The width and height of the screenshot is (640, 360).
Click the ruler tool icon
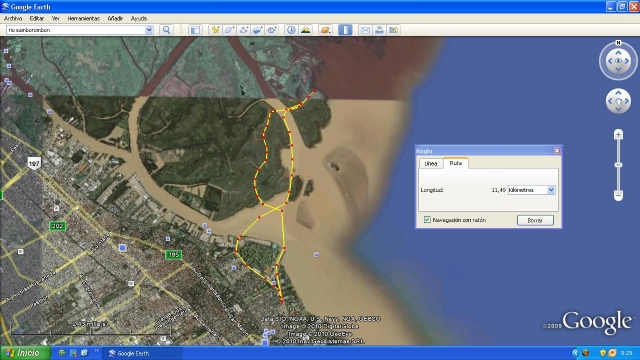click(345, 30)
